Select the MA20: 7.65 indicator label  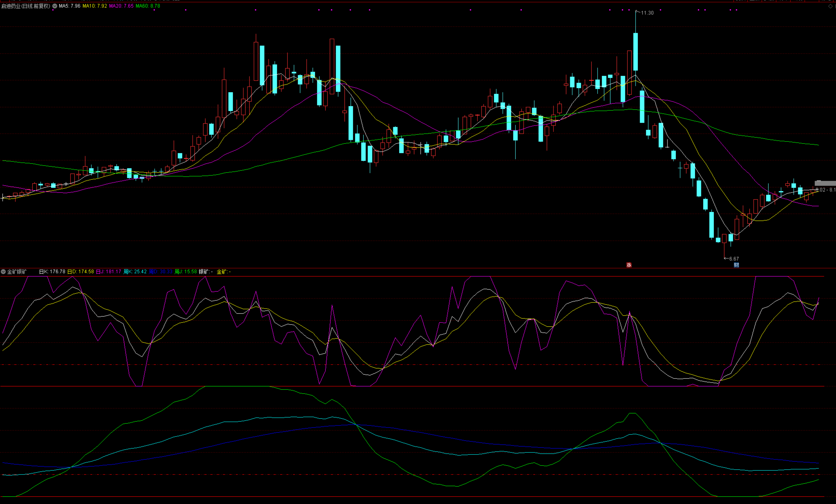121,6
